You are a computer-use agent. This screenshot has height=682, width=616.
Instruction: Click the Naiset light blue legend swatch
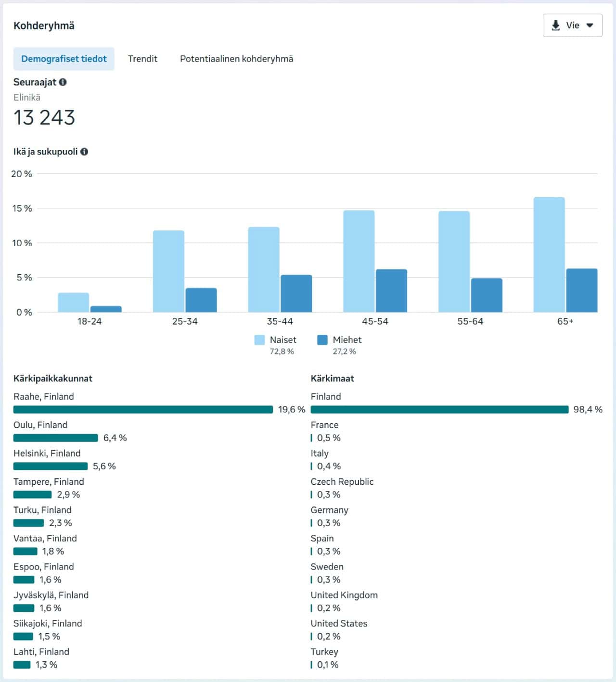pos(259,340)
